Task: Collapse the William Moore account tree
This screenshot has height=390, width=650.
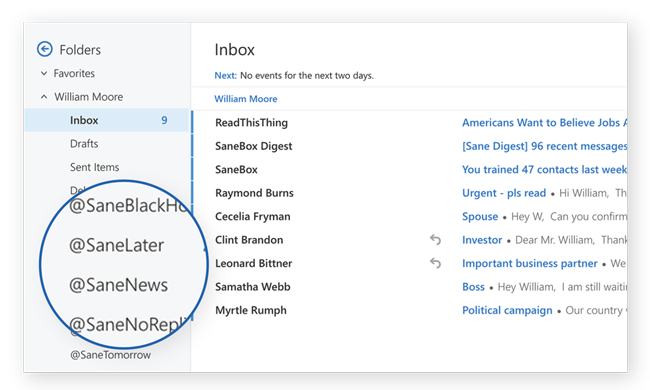Action: click(44, 97)
